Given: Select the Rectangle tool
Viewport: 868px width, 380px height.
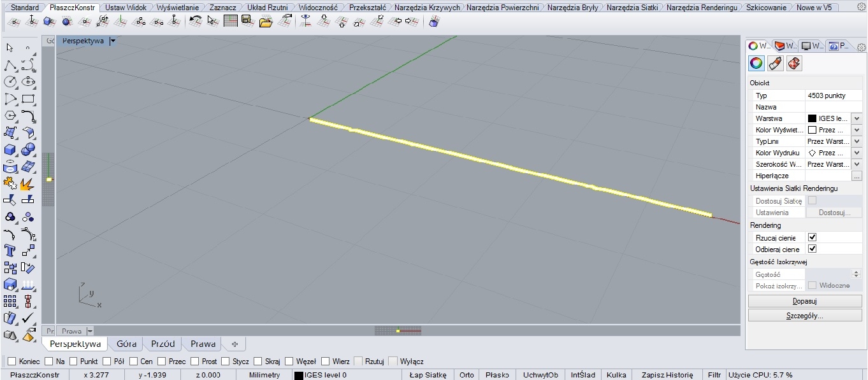Looking at the screenshot, I should [28, 99].
